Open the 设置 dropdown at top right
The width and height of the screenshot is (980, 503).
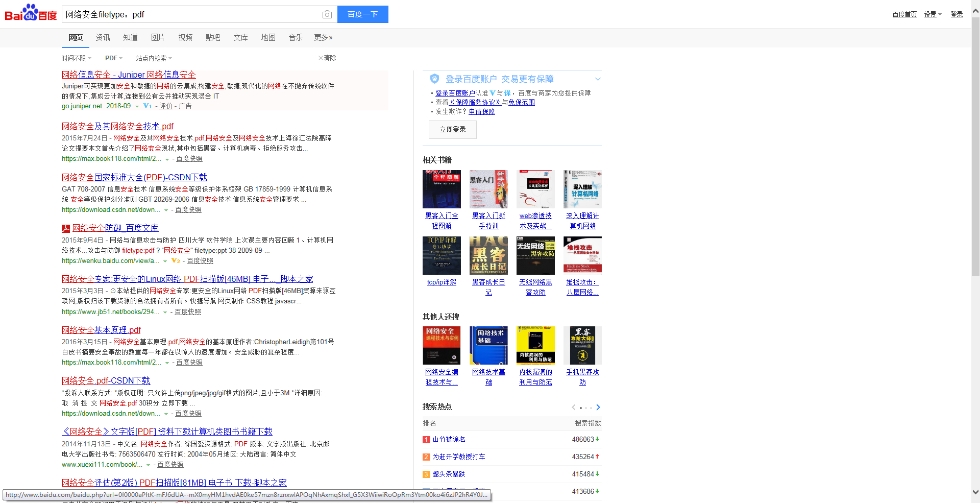(x=933, y=14)
